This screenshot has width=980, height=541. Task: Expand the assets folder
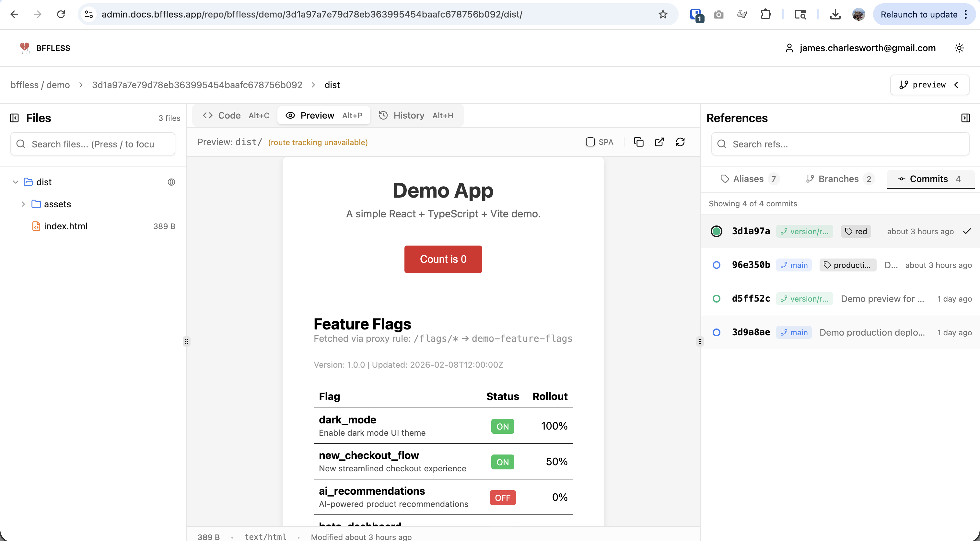(x=23, y=204)
